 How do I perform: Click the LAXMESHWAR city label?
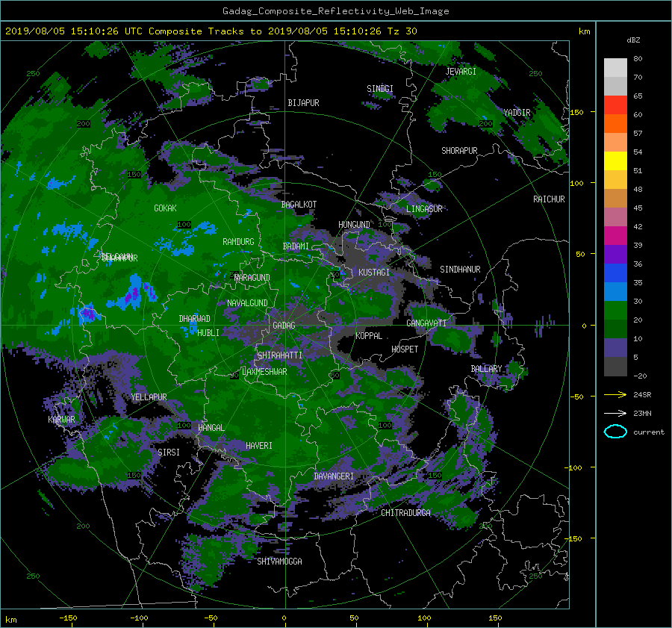tap(264, 372)
